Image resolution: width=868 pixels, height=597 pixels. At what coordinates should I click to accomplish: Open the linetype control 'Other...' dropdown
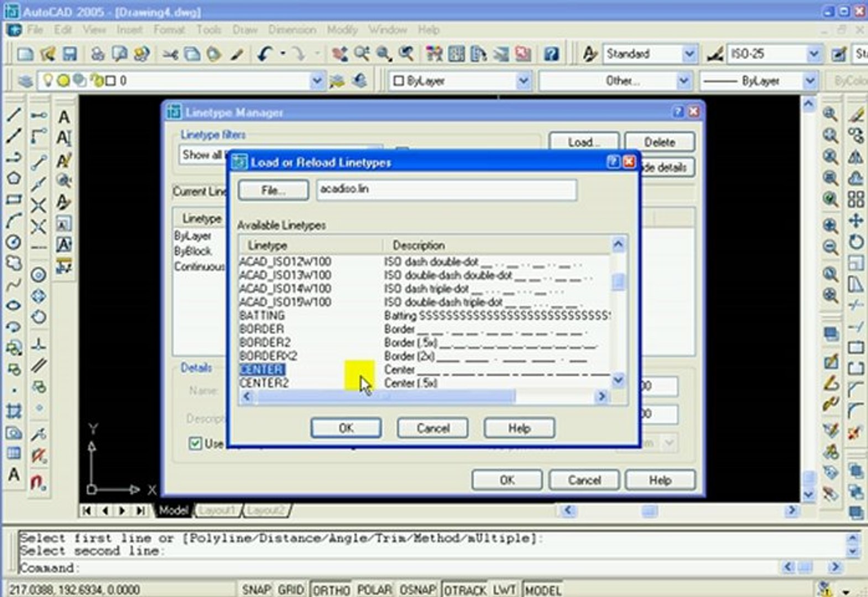coord(684,81)
